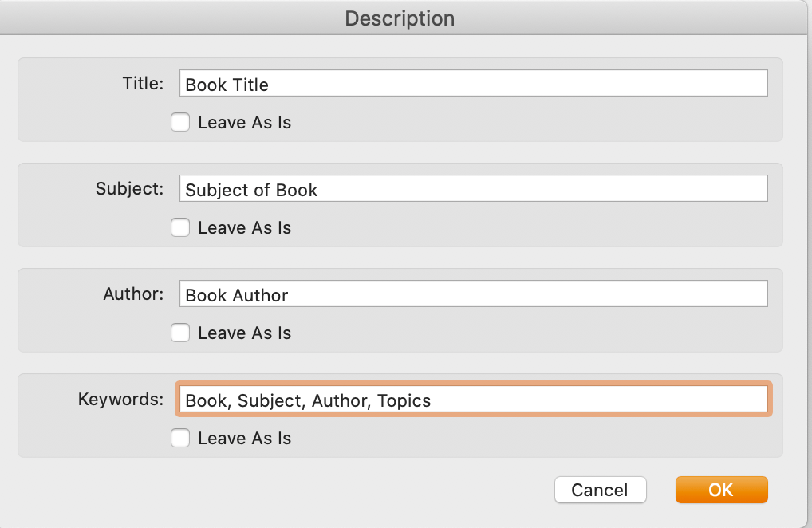Image resolution: width=812 pixels, height=528 pixels.
Task: Place cursor on the word "Topics" in Keywords
Action: click(404, 400)
